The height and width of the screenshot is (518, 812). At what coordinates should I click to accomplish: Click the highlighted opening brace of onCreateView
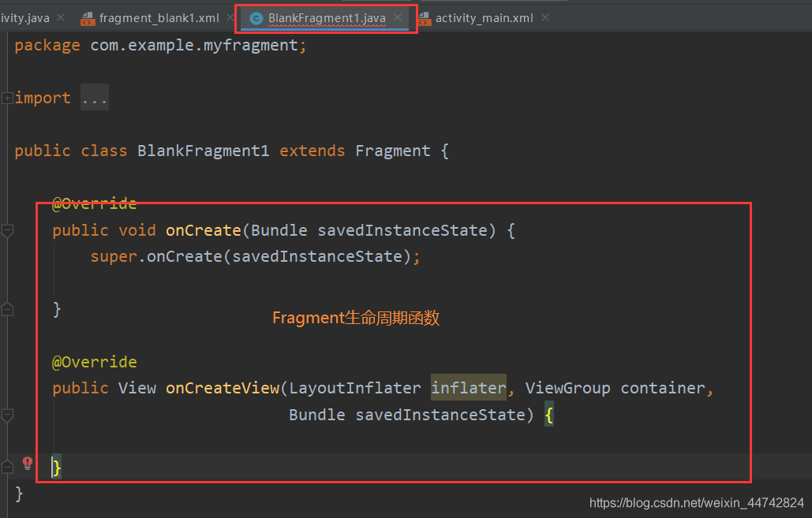(549, 415)
